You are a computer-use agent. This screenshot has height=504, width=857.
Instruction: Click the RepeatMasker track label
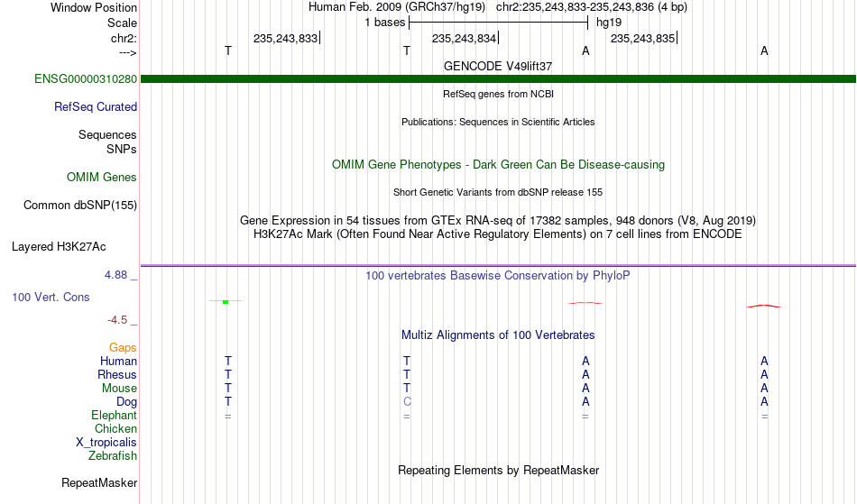click(x=99, y=482)
